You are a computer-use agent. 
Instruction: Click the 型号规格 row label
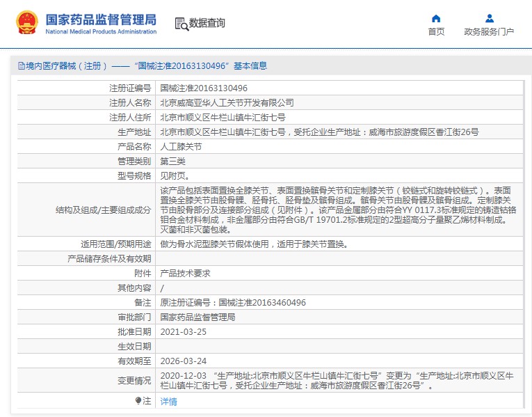134,176
